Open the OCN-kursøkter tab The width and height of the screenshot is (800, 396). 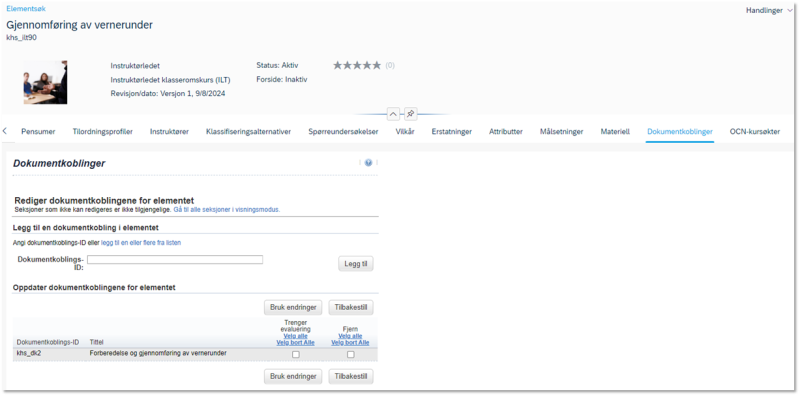(755, 132)
